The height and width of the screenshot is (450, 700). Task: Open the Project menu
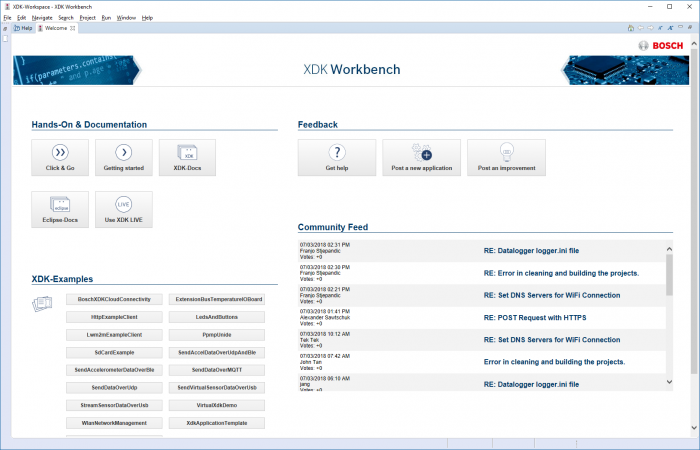coord(88,18)
